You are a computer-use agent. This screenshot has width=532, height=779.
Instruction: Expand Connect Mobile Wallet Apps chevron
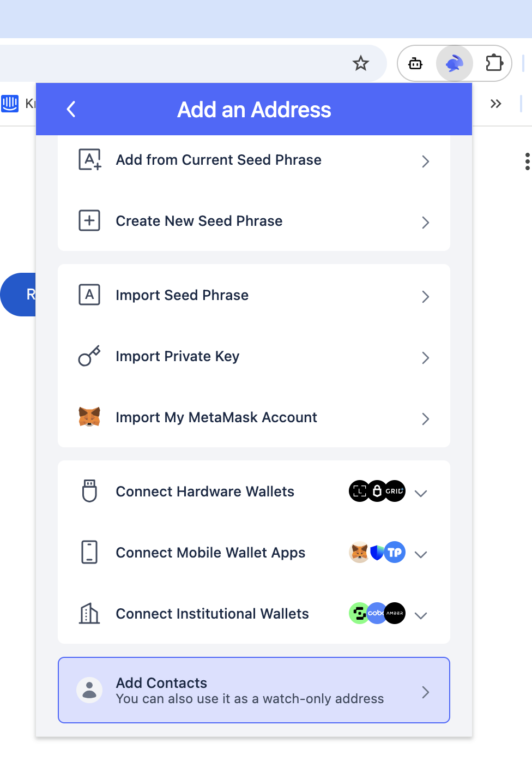[x=420, y=554]
